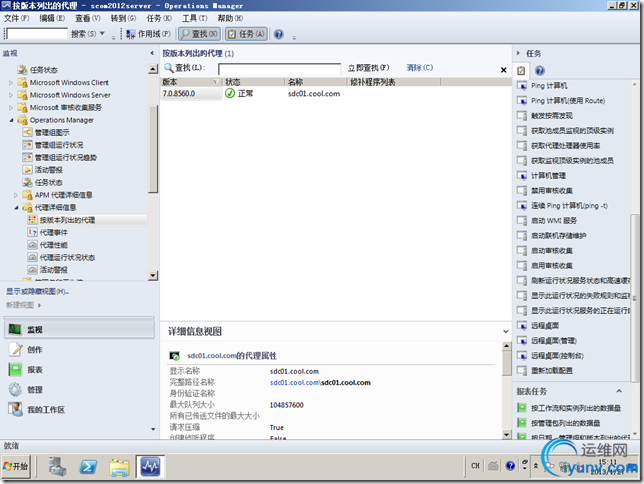The width and height of the screenshot is (644, 484).
Task: Open the 搜索(S) dropdown arrow
Action: (x=102, y=34)
